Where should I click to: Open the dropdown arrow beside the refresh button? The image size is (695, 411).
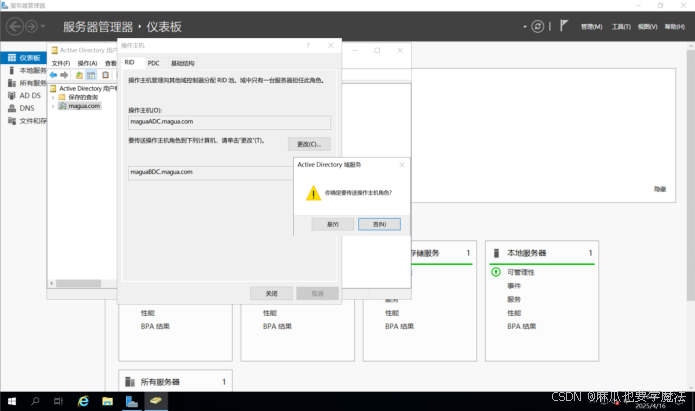coord(525,27)
